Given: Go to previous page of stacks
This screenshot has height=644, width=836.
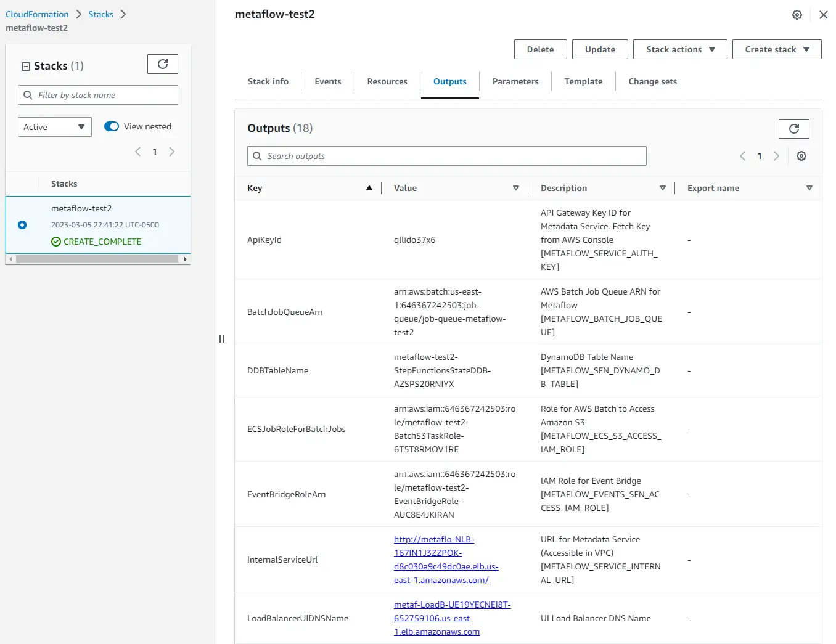Looking at the screenshot, I should (x=137, y=152).
